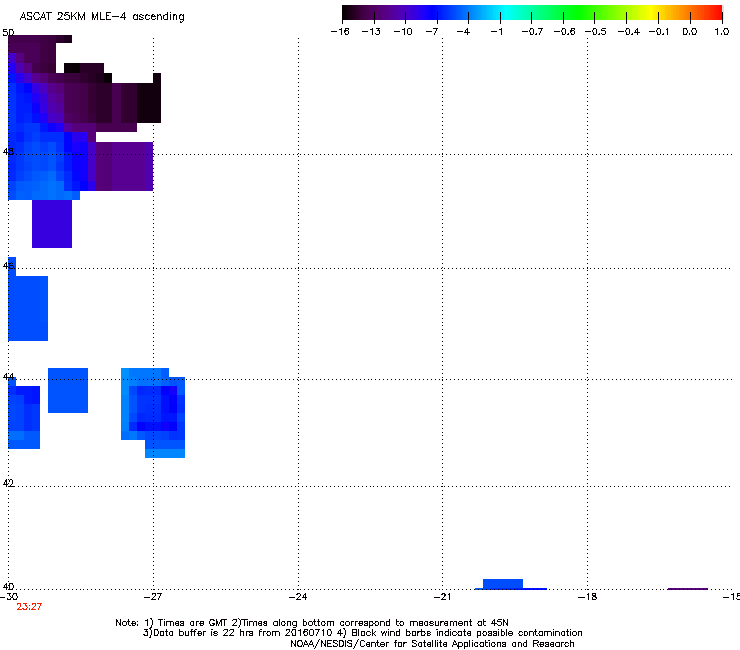Click the -10 color bar label
The width and height of the screenshot is (740, 650).
[x=403, y=32]
